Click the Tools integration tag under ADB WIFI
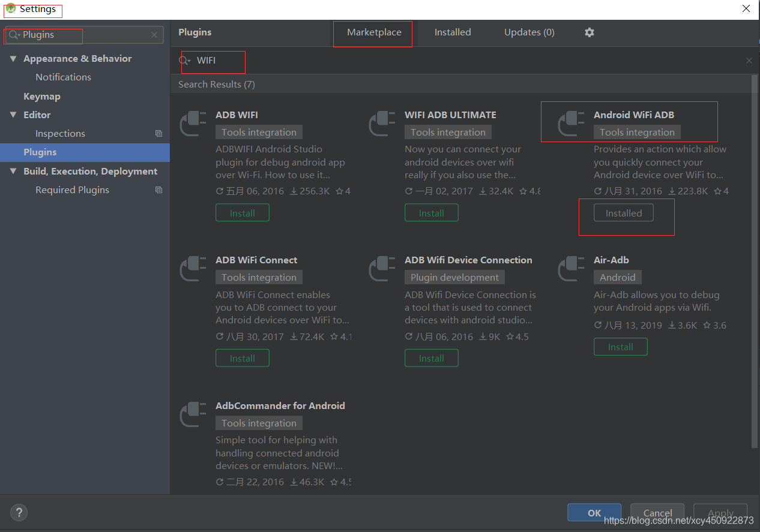The width and height of the screenshot is (760, 532). 259,133
